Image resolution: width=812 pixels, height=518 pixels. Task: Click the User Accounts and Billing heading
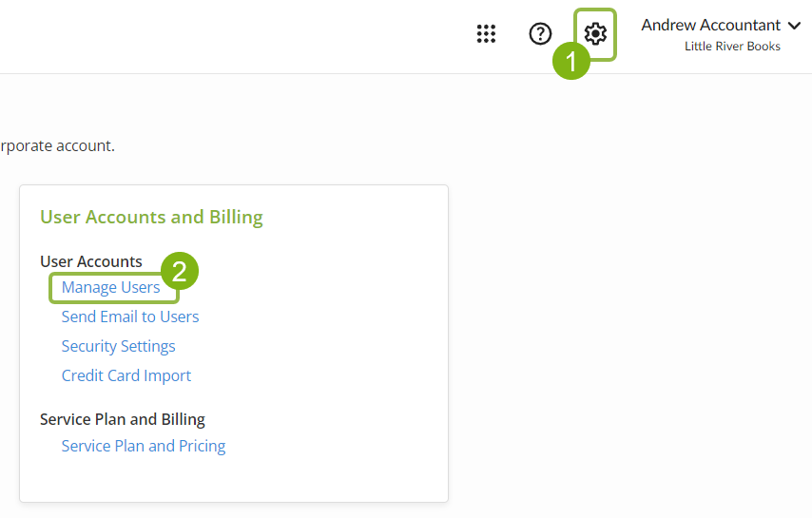pos(151,218)
